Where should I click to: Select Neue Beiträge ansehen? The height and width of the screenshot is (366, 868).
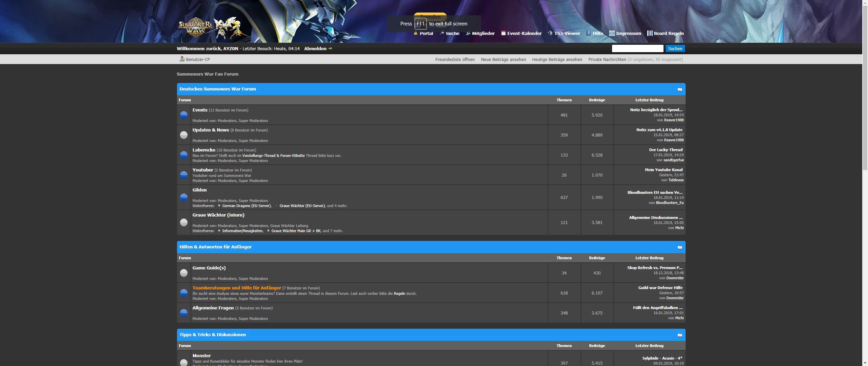(503, 59)
